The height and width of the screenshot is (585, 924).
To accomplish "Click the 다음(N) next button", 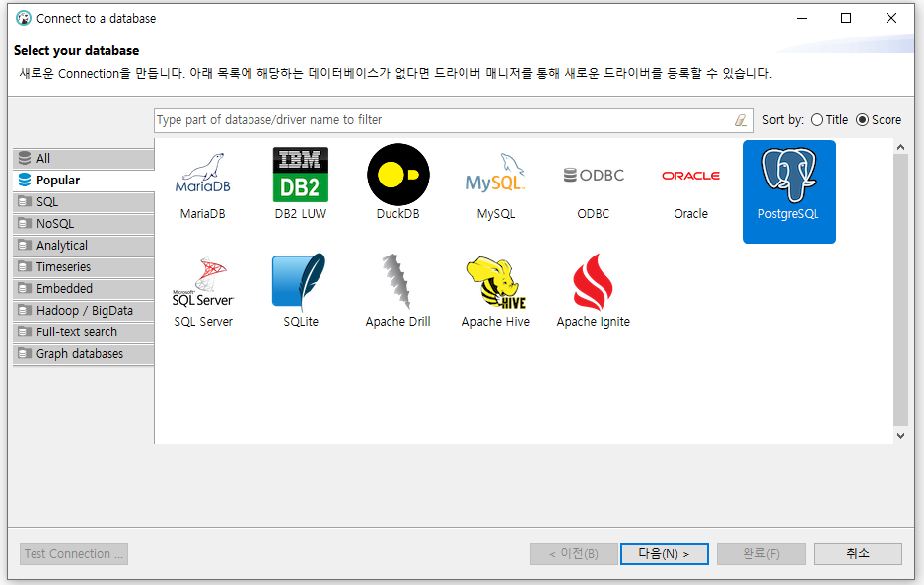I will 664,553.
